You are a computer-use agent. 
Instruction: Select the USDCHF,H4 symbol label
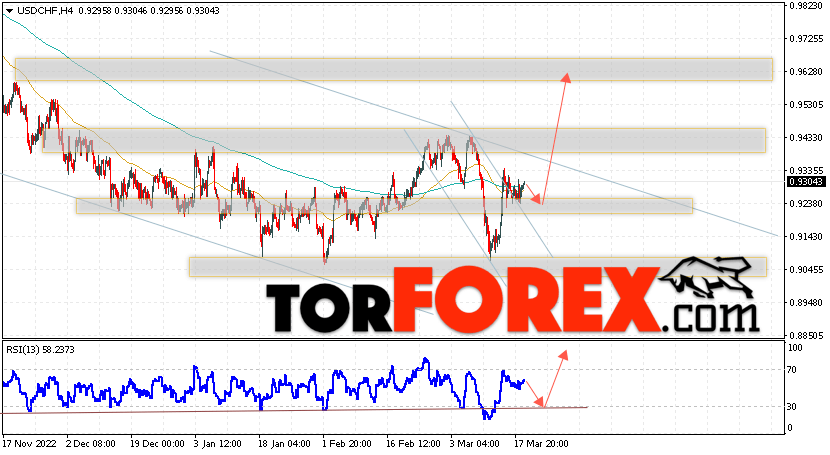[x=45, y=11]
